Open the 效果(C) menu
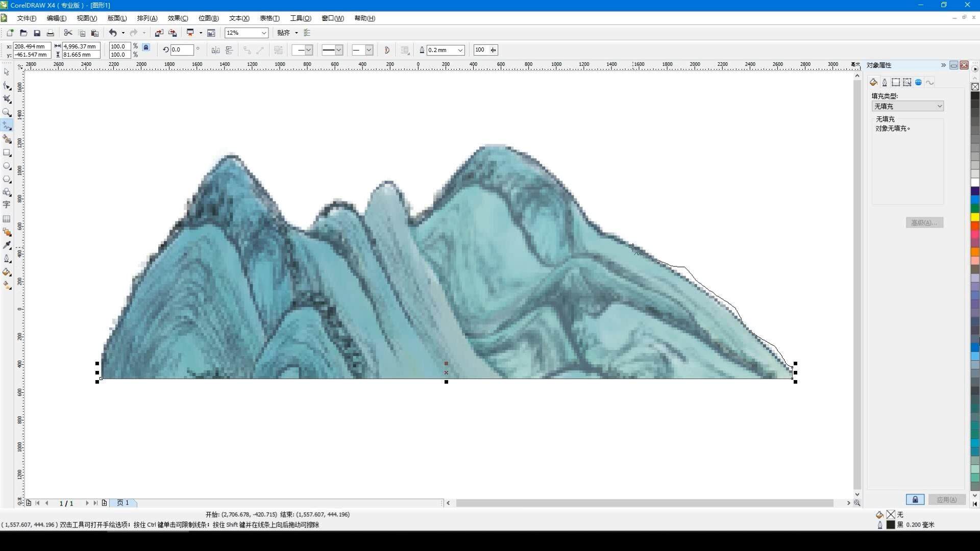Viewport: 980px width, 551px height. 178,18
